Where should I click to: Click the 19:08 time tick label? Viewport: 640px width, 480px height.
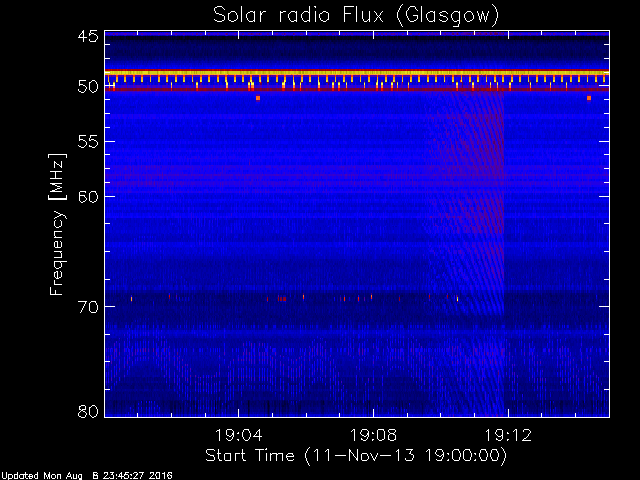click(373, 435)
